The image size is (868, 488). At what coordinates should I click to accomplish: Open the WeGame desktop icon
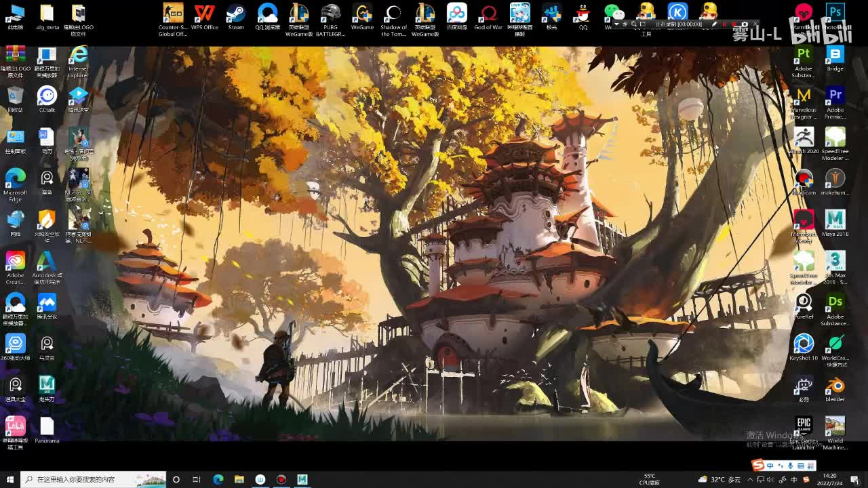(362, 13)
